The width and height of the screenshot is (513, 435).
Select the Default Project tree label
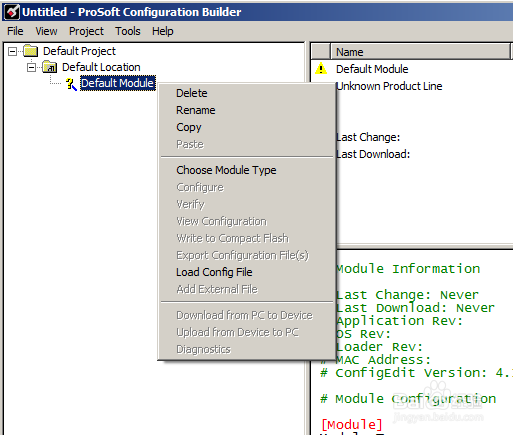pyautogui.click(x=79, y=51)
